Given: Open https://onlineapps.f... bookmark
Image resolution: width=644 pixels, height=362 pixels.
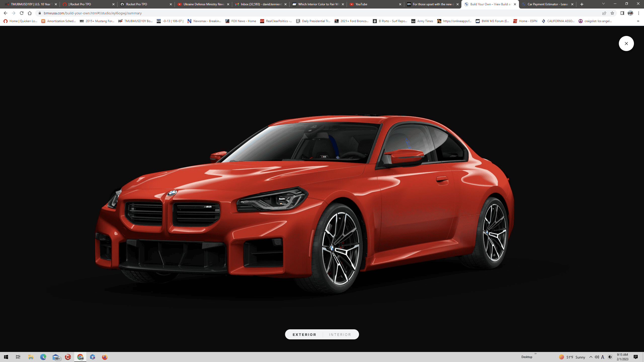Looking at the screenshot, I should pos(454,21).
